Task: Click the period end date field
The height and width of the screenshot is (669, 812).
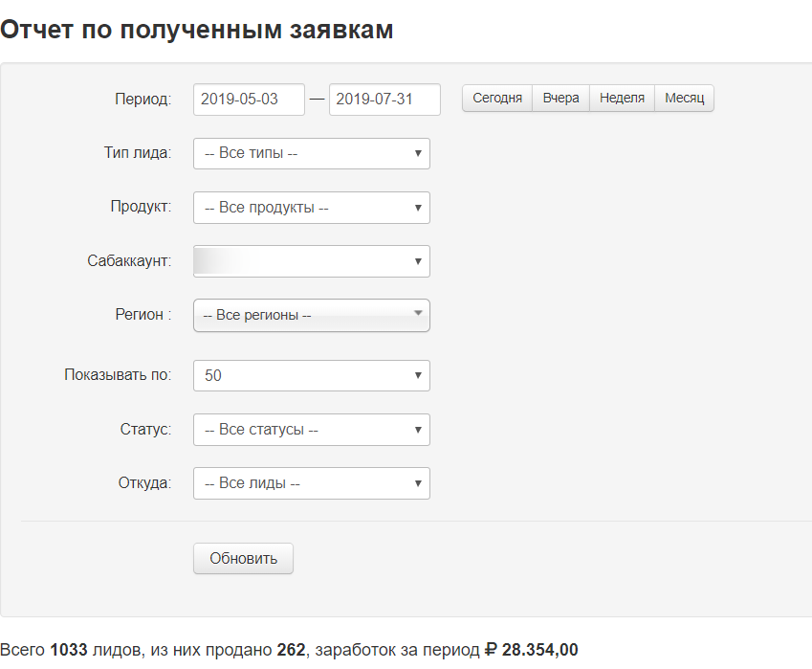Action: tap(384, 100)
